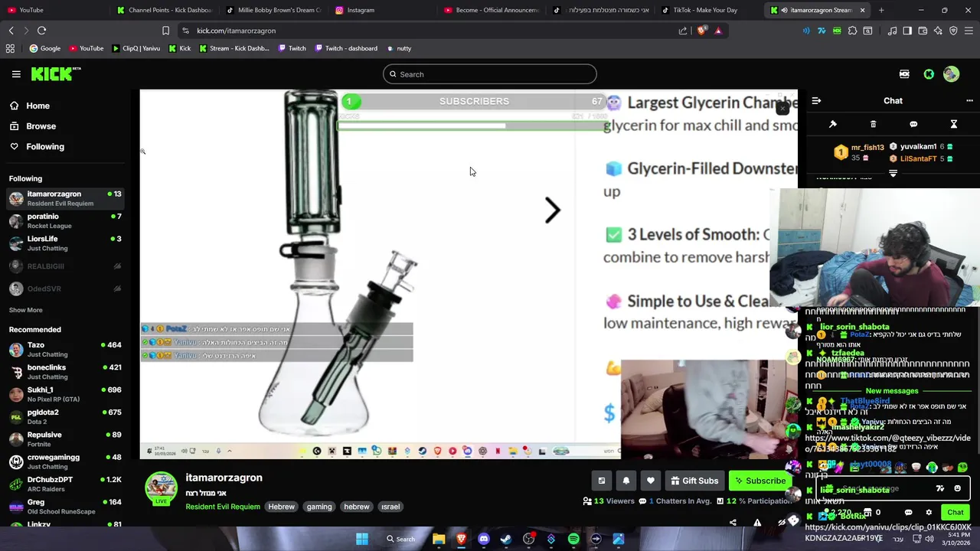Click the address bar URL kick.com/itamarorzagron
The width and height of the screenshot is (980, 551).
click(236, 31)
